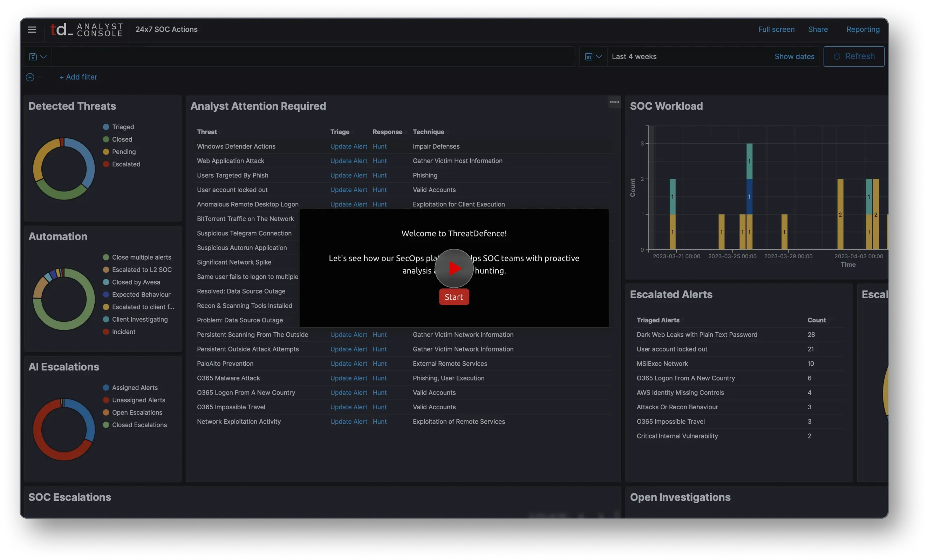Viewport: 928px width, 560px height.
Task: Click AWS Identity Missing Controls row
Action: tap(739, 392)
